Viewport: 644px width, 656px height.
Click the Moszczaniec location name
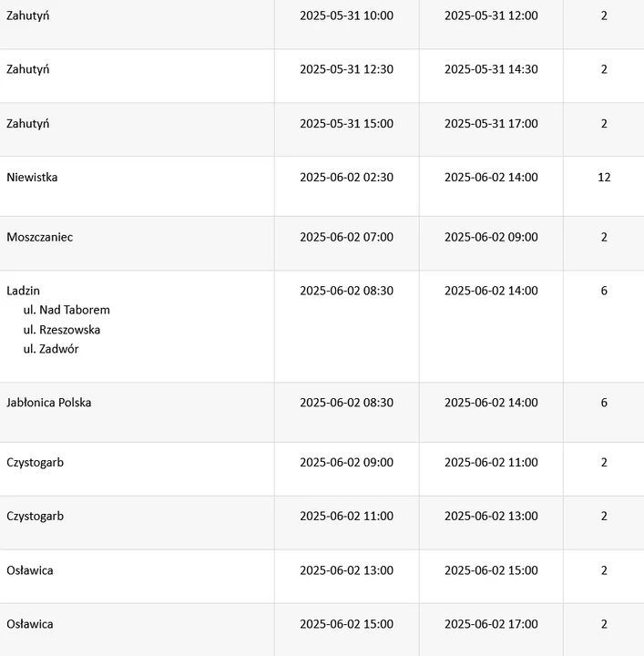pos(40,237)
